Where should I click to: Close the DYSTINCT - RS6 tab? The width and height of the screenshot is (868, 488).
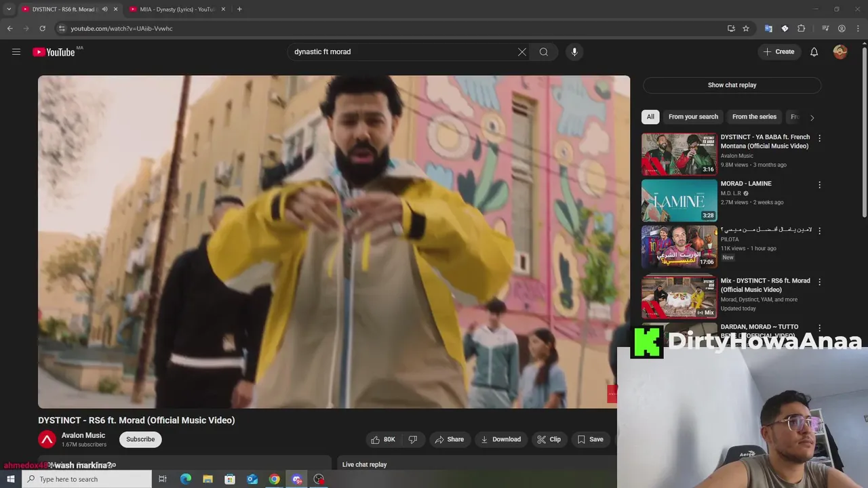click(x=115, y=9)
